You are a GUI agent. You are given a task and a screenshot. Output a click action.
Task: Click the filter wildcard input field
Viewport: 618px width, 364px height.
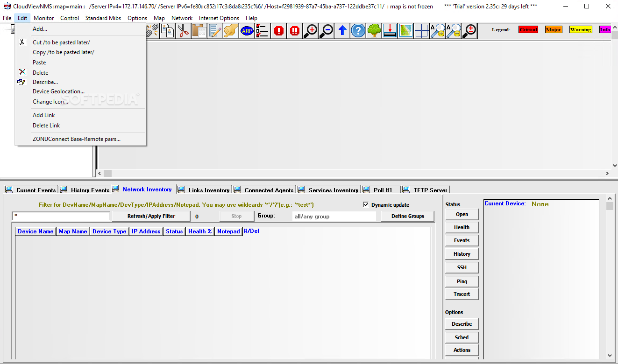pyautogui.click(x=61, y=216)
